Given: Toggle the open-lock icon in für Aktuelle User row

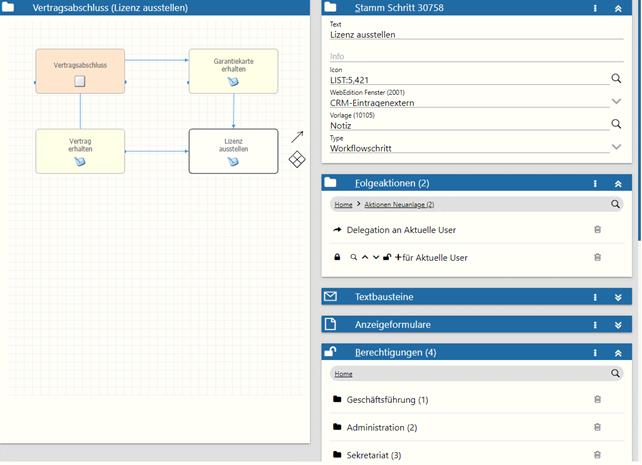Looking at the screenshot, I should [387, 258].
